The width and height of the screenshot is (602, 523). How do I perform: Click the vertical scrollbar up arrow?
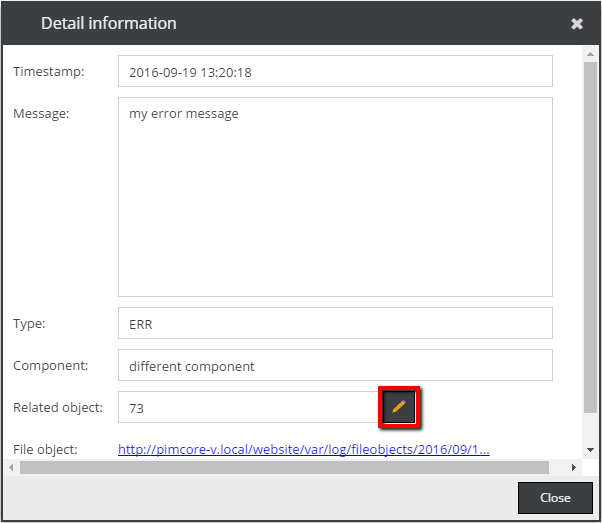592,53
